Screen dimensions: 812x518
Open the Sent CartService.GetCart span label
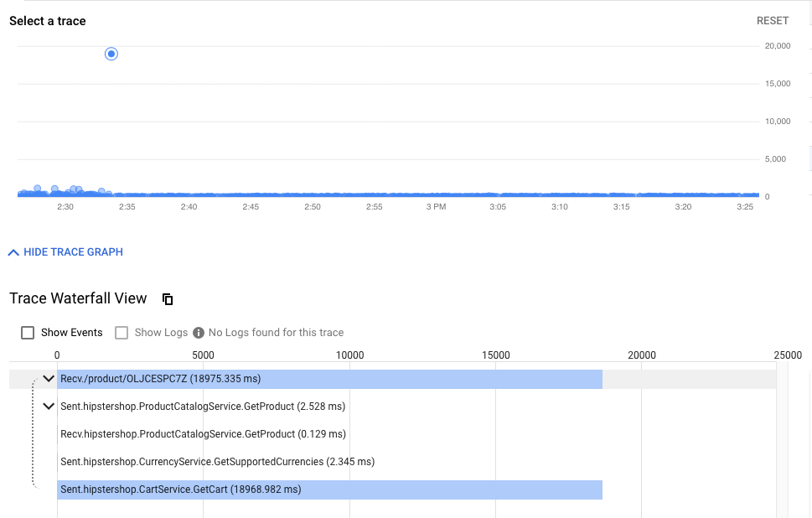click(180, 490)
